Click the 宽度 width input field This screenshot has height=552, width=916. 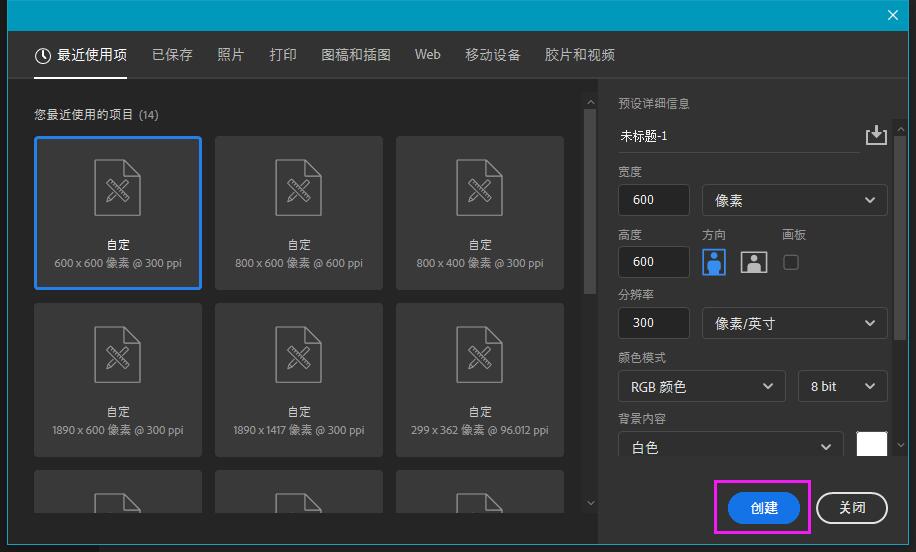tap(654, 200)
